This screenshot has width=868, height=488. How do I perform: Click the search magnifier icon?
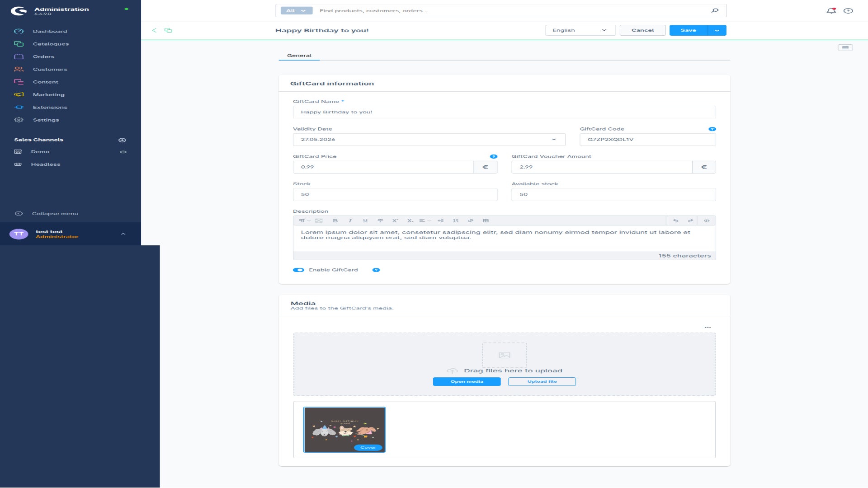coord(715,10)
